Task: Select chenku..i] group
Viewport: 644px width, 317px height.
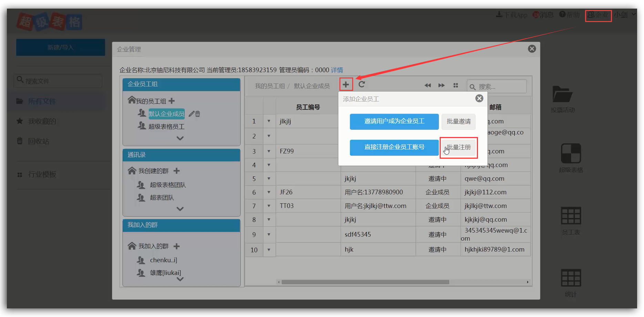Action: coord(163,260)
